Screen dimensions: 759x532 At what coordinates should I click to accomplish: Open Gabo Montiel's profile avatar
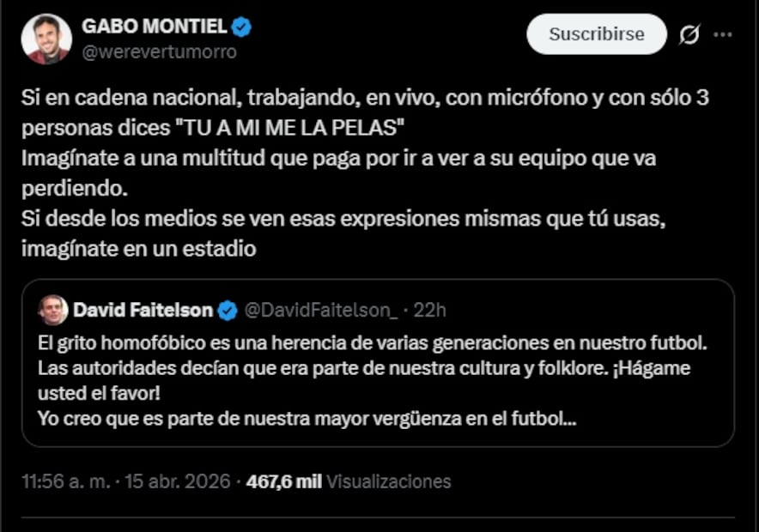click(x=46, y=38)
